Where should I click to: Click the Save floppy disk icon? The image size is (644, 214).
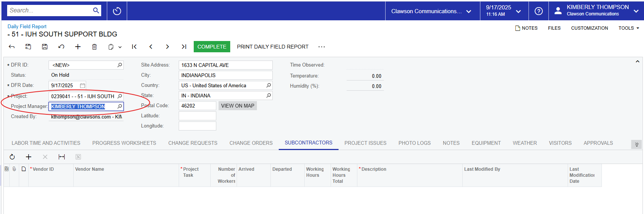tap(45, 47)
